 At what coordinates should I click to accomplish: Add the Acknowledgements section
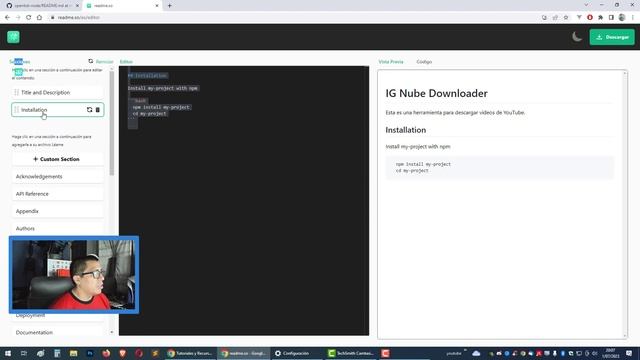58,176
